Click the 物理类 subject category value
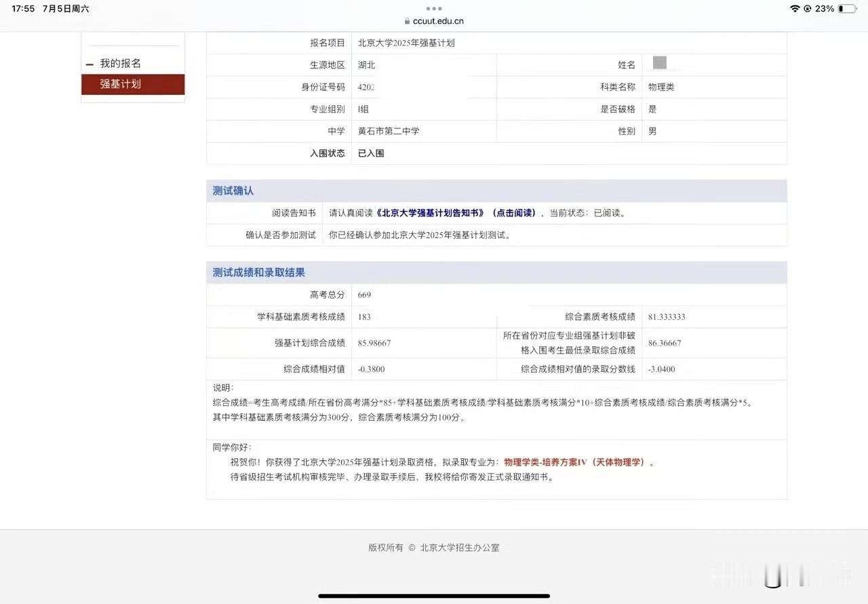 click(661, 87)
